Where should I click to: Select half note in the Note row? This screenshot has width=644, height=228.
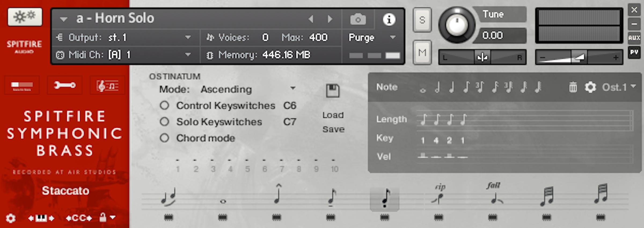tap(437, 87)
